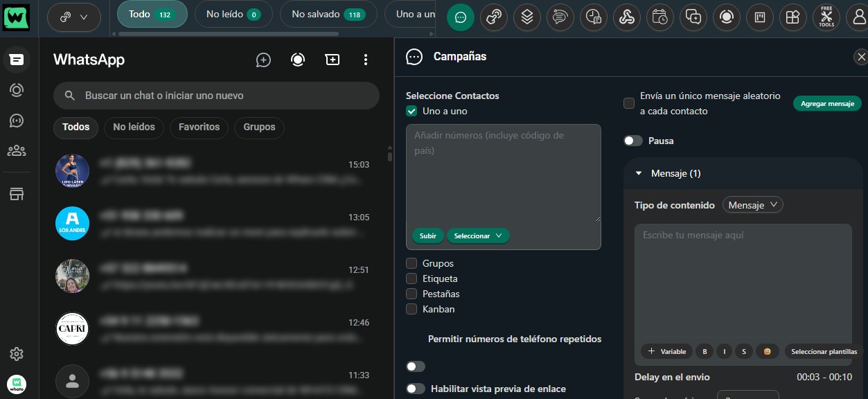This screenshot has height=399, width=868.
Task: Open the LOS ANDES chat at 13:05
Action: click(216, 224)
